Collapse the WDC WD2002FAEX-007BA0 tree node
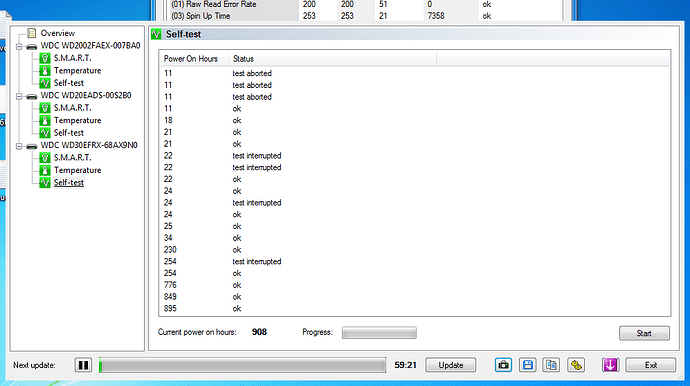 (19, 46)
